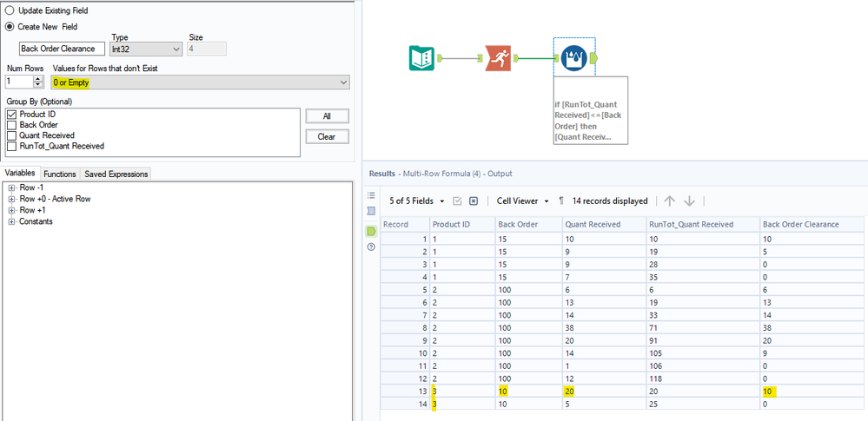Toggle Quant Received group-by checkbox
This screenshot has height=421, width=868.
12,135
